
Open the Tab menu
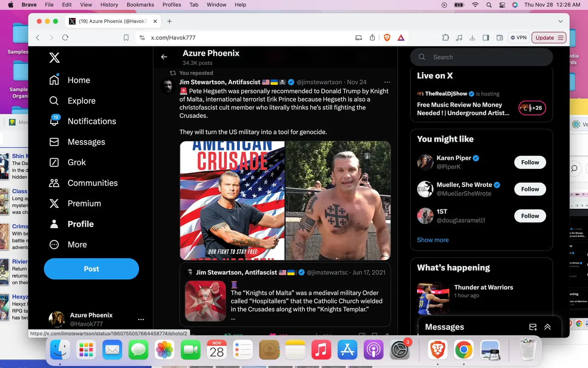pyautogui.click(x=194, y=5)
